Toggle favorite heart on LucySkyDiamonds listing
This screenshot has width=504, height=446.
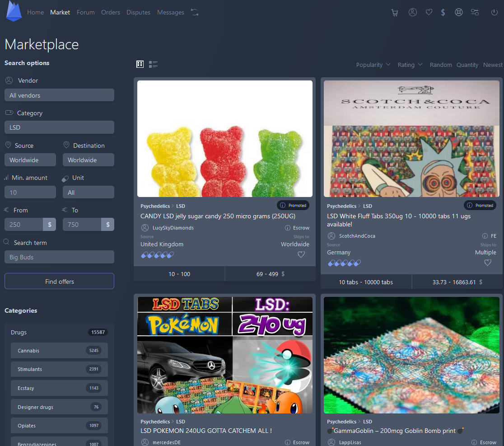[301, 255]
